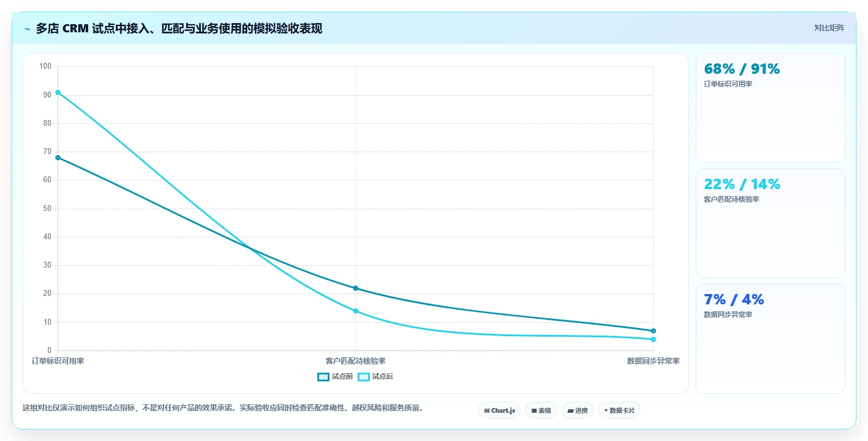Image resolution: width=868 pixels, height=441 pixels.
Task: Click the disclaimer note below chart
Action: point(224,408)
